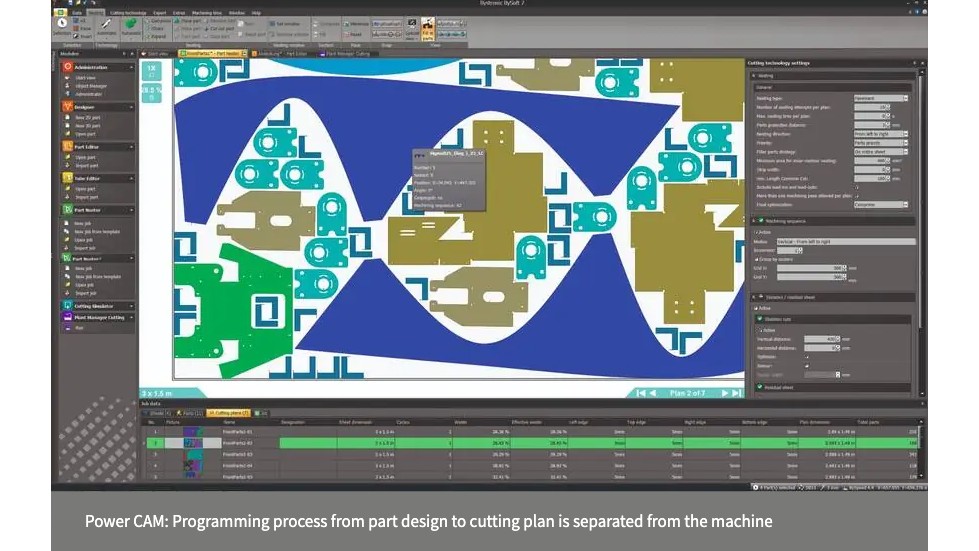Click the green Parameter icon in ribbon

(x=130, y=26)
